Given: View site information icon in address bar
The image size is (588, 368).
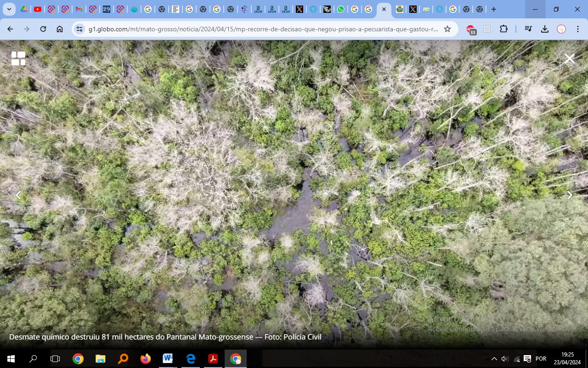Looking at the screenshot, I should tap(79, 29).
